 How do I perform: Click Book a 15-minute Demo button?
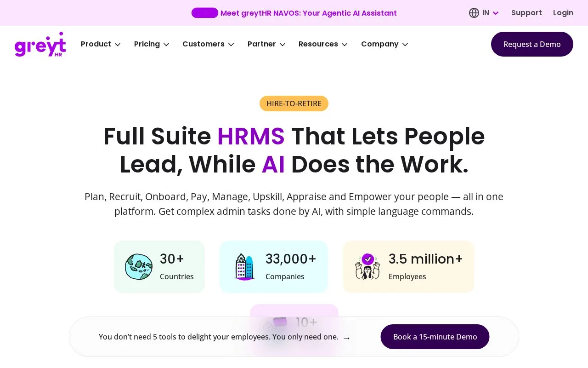tap(435, 337)
